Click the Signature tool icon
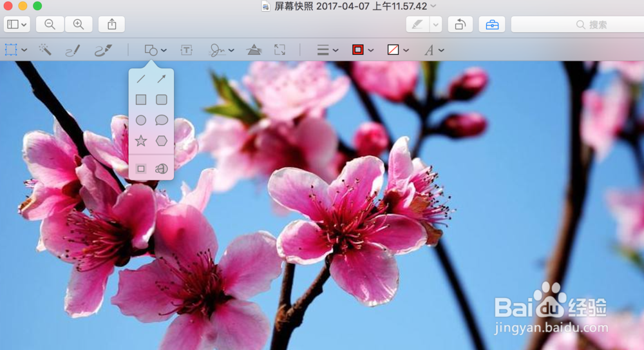Screen dimensions: 644x350 (217, 50)
